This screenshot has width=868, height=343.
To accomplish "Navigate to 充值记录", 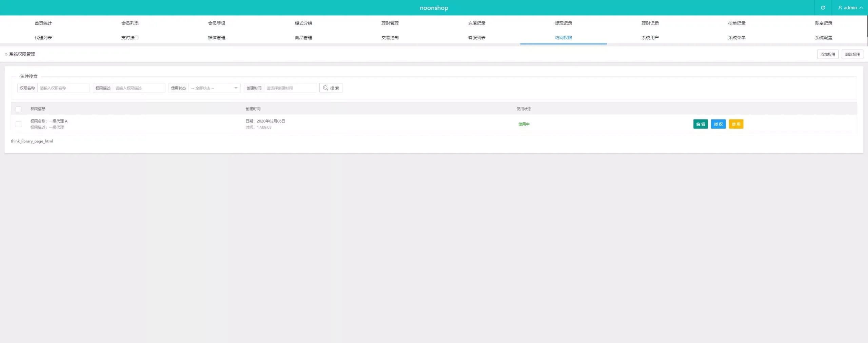I will (477, 23).
